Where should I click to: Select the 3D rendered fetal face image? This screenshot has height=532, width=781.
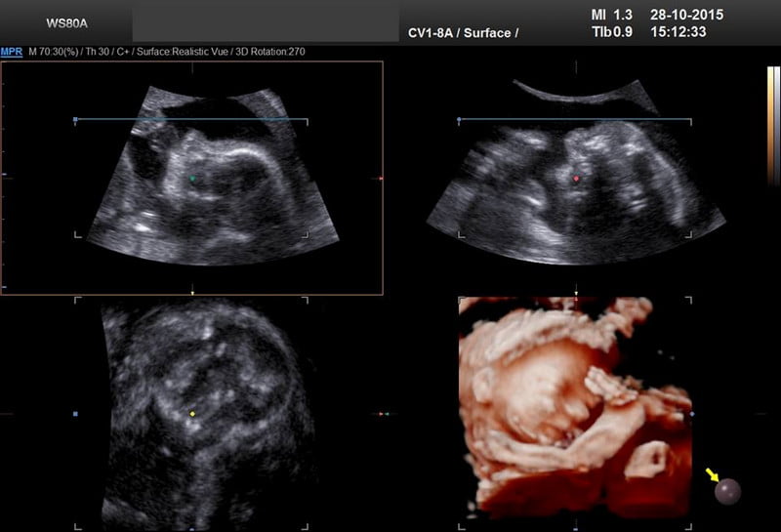point(575,407)
